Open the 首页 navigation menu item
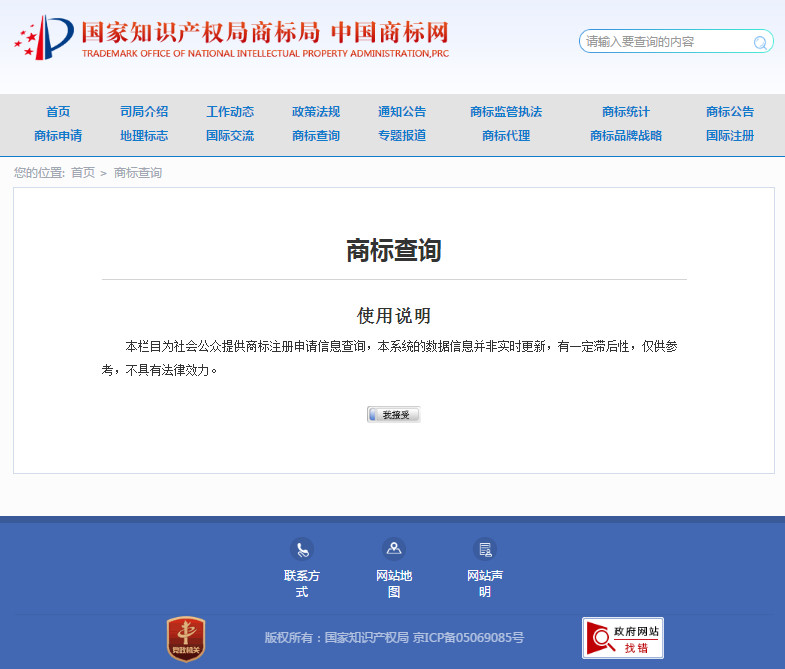 pyautogui.click(x=58, y=112)
